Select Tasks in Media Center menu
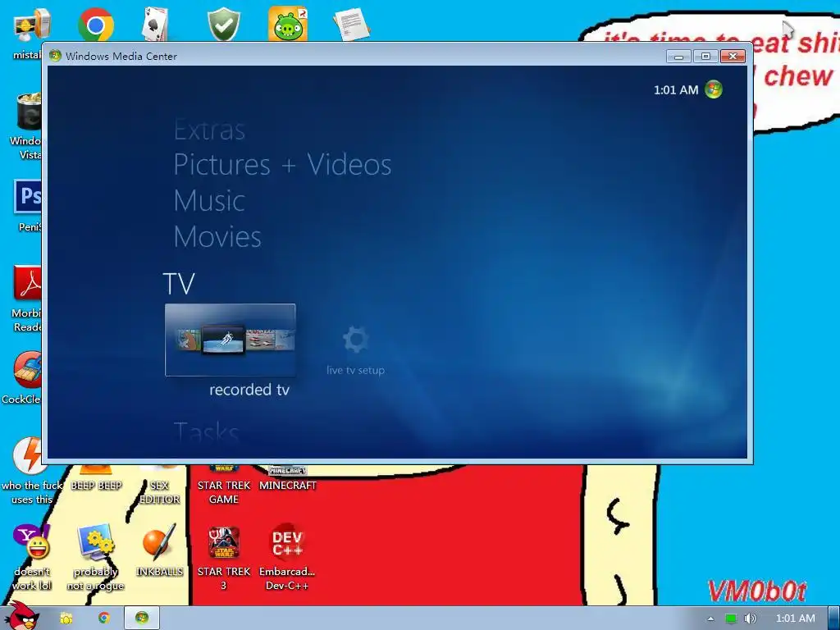 (x=206, y=431)
